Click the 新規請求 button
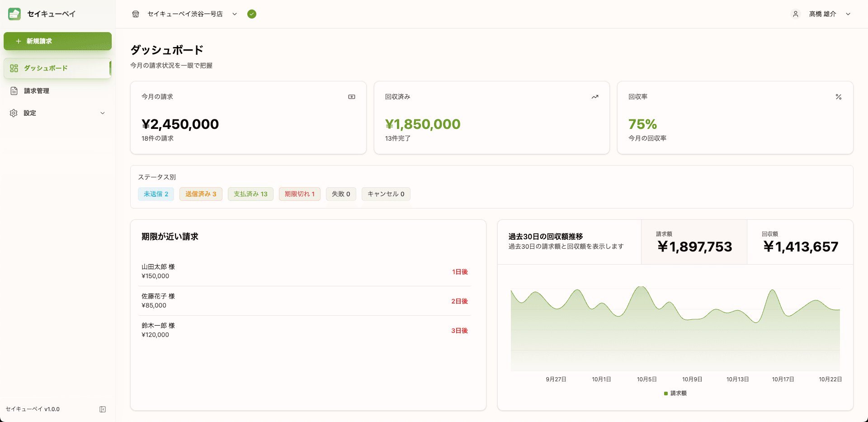The image size is (868, 422). coord(57,41)
